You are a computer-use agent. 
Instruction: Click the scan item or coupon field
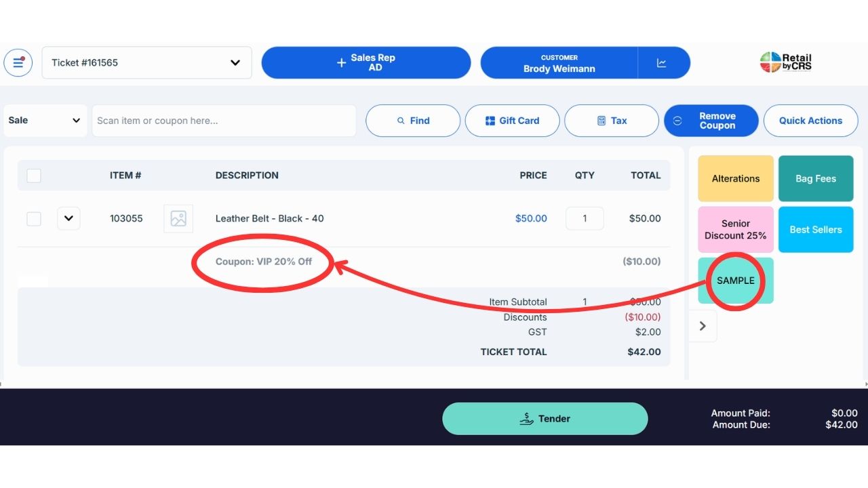224,121
